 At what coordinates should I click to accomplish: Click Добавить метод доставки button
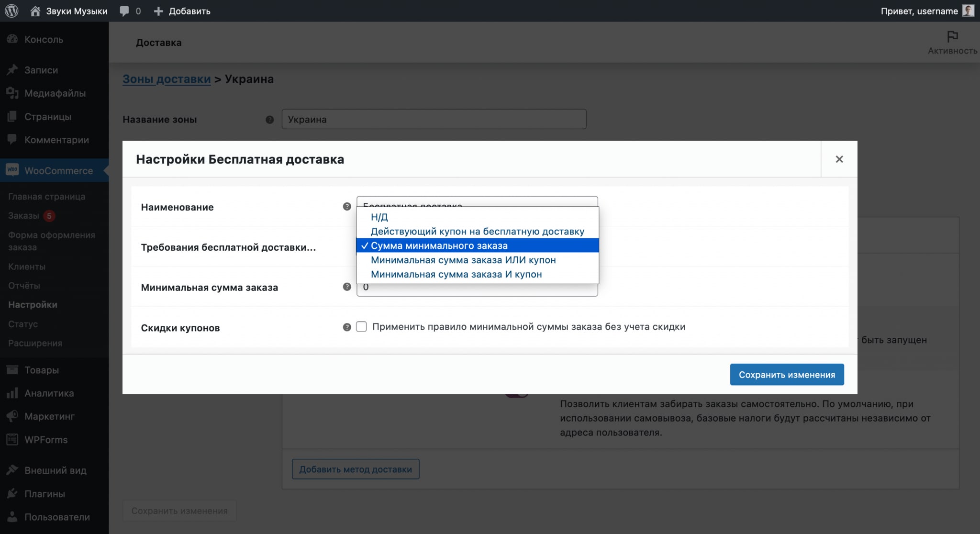pos(356,469)
